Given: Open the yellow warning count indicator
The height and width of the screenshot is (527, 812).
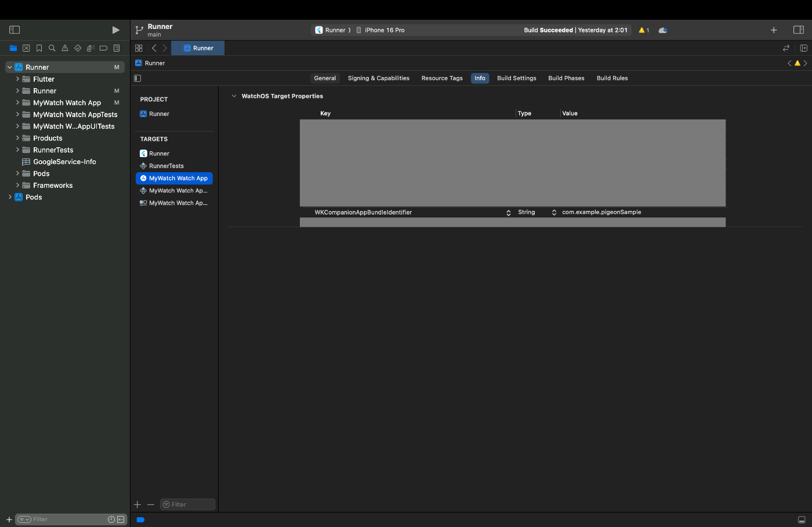Looking at the screenshot, I should pyautogui.click(x=644, y=30).
